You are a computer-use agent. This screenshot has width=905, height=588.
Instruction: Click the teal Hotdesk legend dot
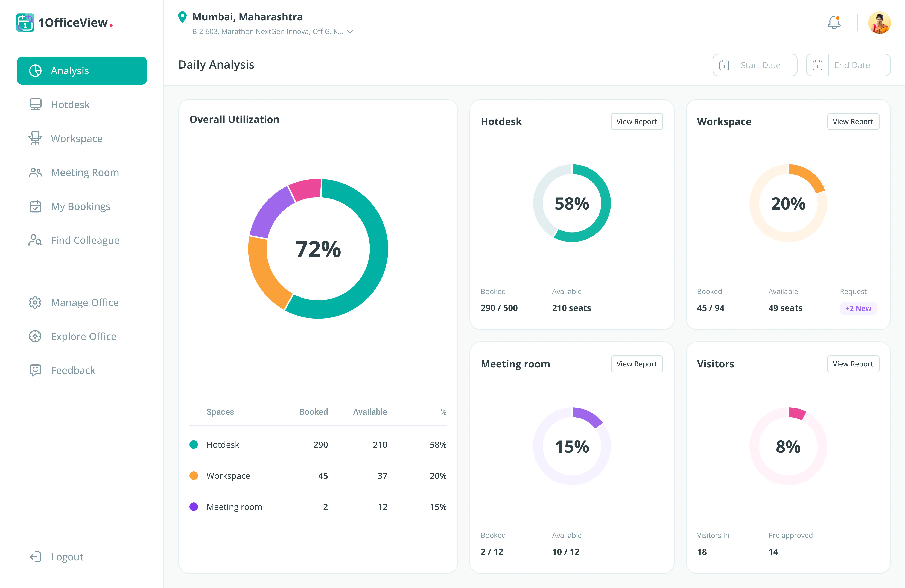tap(194, 445)
